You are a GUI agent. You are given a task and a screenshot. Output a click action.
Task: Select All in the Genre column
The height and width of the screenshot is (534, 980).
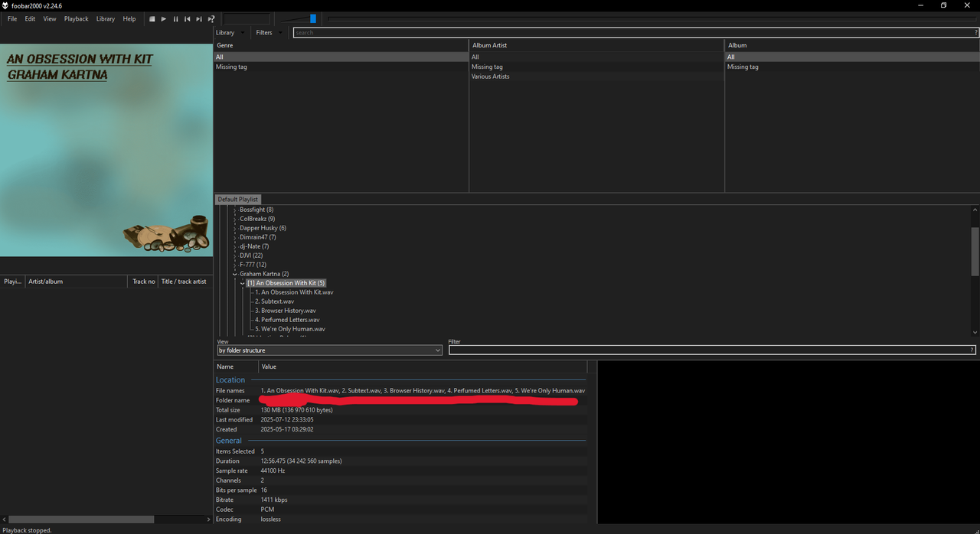click(341, 57)
